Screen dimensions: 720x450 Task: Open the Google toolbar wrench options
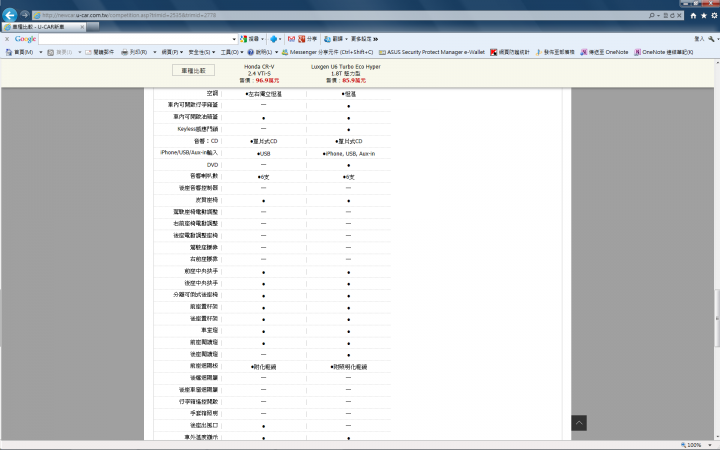[711, 39]
